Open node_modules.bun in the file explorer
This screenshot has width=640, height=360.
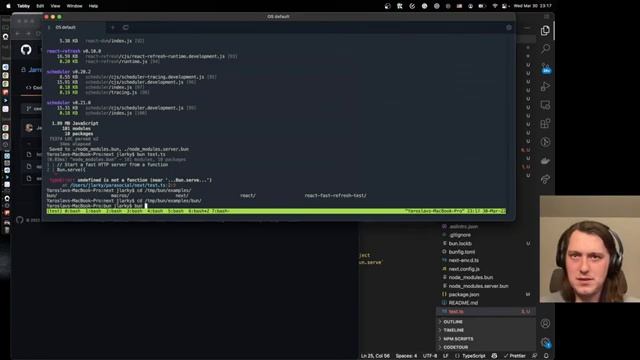click(x=486, y=278)
